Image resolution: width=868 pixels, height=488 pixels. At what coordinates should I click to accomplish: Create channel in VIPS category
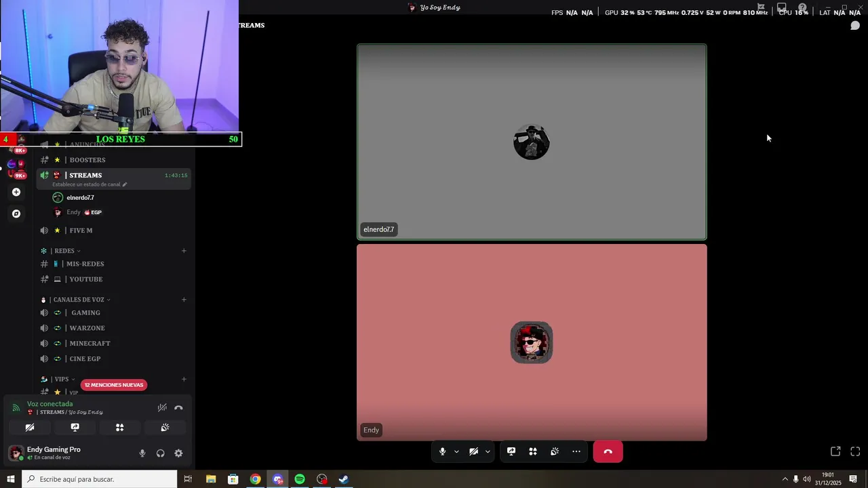point(184,380)
